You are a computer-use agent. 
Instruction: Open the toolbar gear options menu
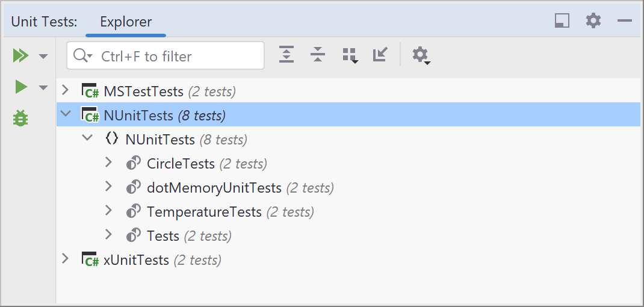pos(420,55)
